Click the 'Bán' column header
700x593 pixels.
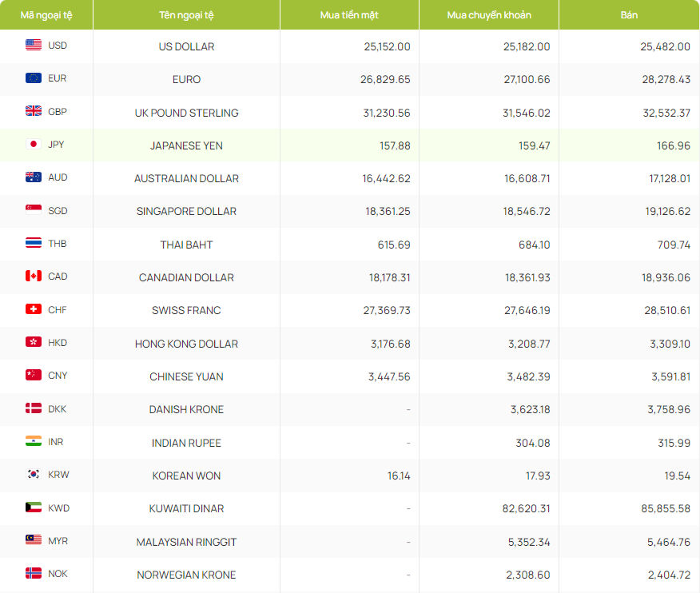(x=629, y=15)
